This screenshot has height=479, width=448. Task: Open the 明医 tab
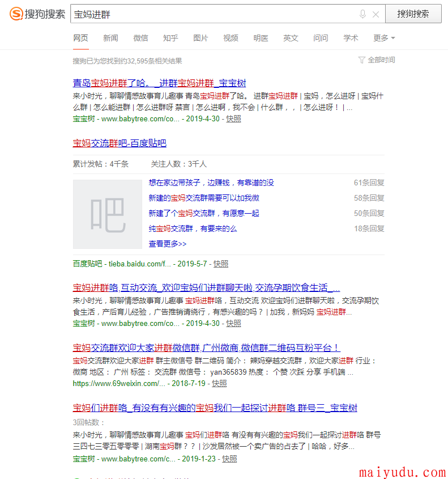[x=261, y=38]
